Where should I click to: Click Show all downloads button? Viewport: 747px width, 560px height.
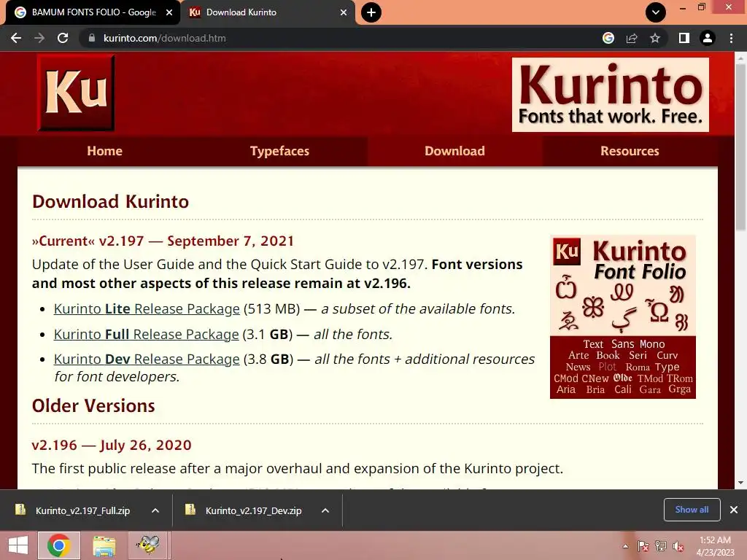point(692,510)
